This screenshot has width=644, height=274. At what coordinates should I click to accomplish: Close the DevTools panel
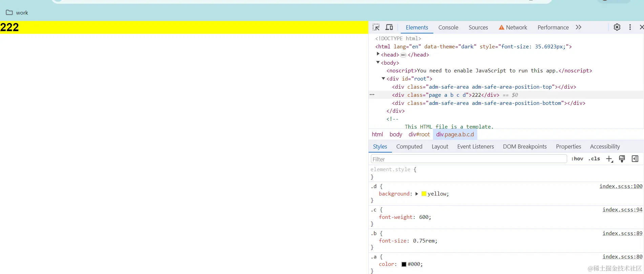(641, 27)
